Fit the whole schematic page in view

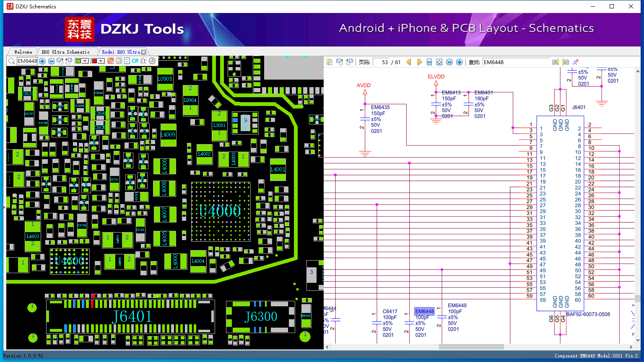coord(439,62)
